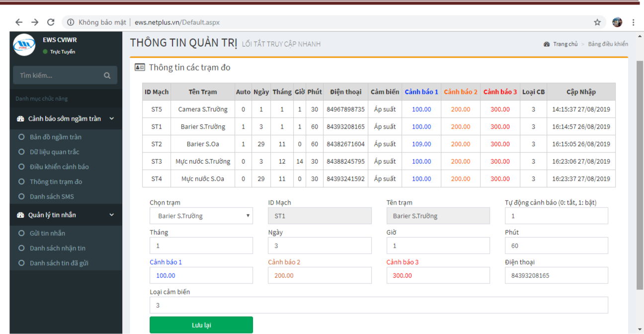Click phone number 84967898735

[x=345, y=109]
